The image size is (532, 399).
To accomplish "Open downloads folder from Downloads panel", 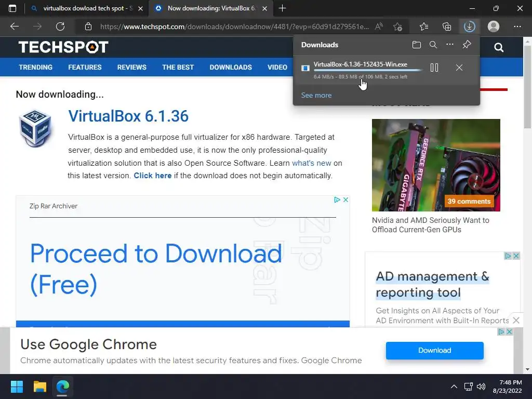I will pyautogui.click(x=417, y=45).
